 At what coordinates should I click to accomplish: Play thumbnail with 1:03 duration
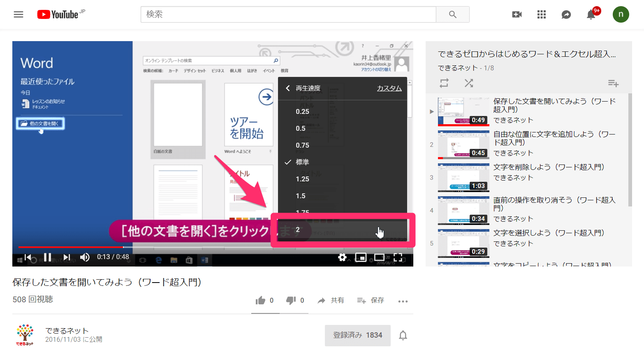click(x=463, y=177)
